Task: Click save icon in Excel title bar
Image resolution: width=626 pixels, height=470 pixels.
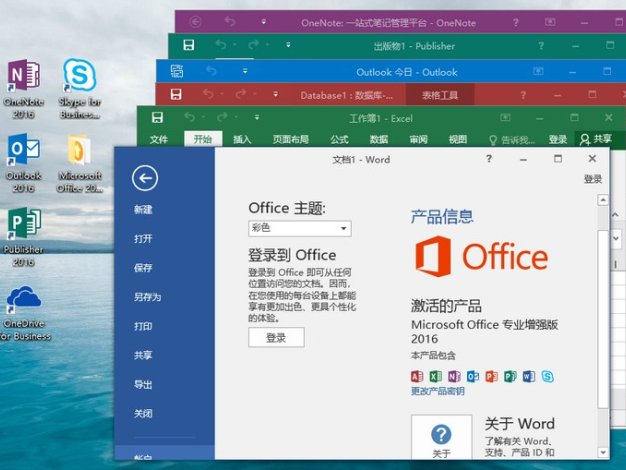Action: pyautogui.click(x=157, y=117)
